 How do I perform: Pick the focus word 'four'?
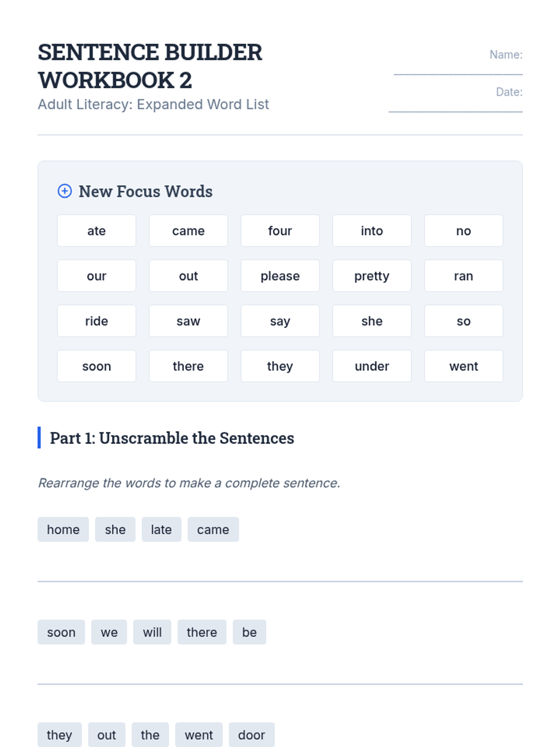point(280,231)
